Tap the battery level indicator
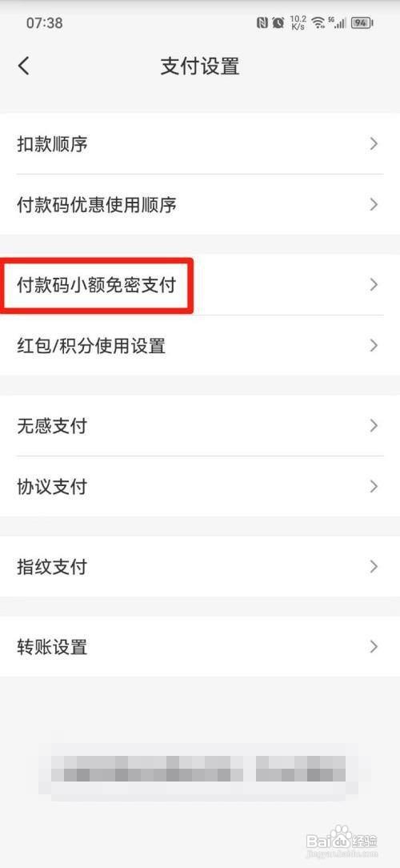The height and width of the screenshot is (868, 400). tap(362, 22)
